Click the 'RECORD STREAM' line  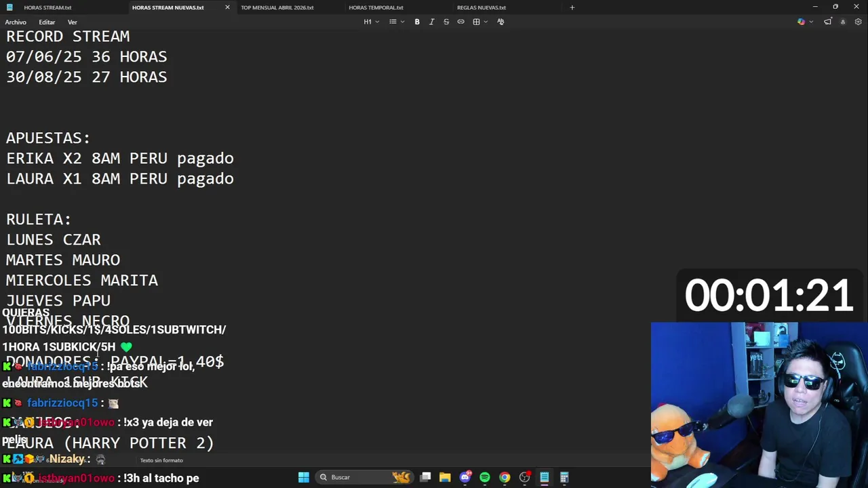(68, 36)
